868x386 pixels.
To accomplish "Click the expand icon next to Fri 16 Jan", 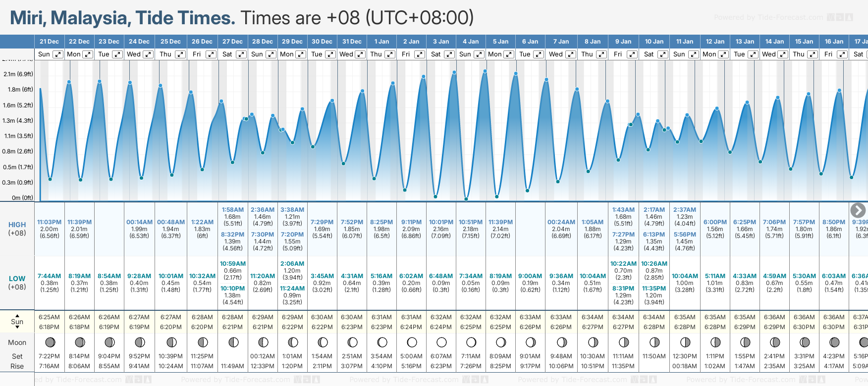I will tap(842, 54).
